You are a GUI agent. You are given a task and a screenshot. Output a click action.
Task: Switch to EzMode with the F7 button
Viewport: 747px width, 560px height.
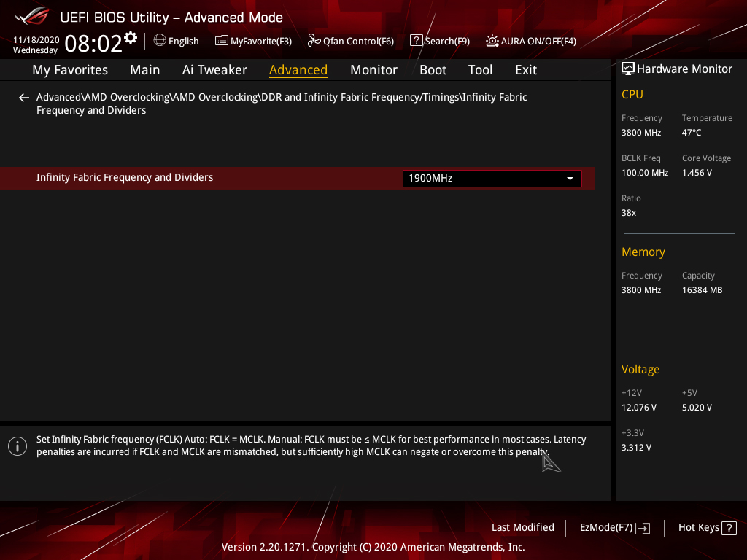tap(614, 527)
